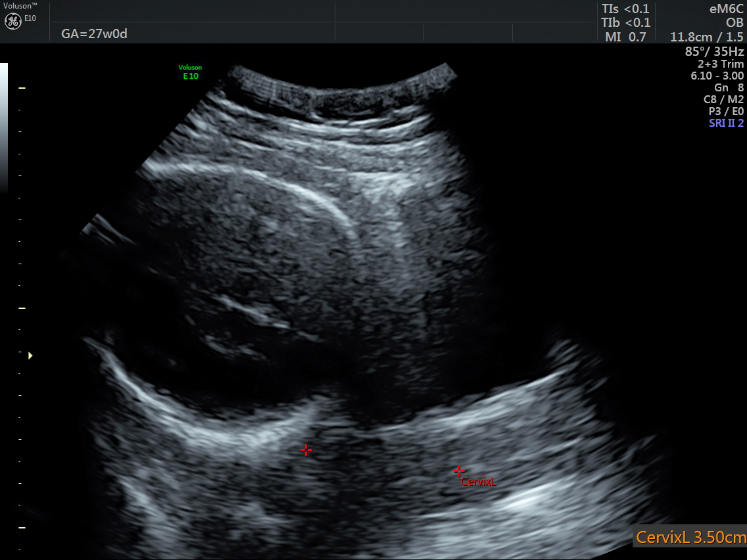The image size is (747, 560).
Task: Click the GA=27w0d gestational age field
Action: tap(94, 34)
